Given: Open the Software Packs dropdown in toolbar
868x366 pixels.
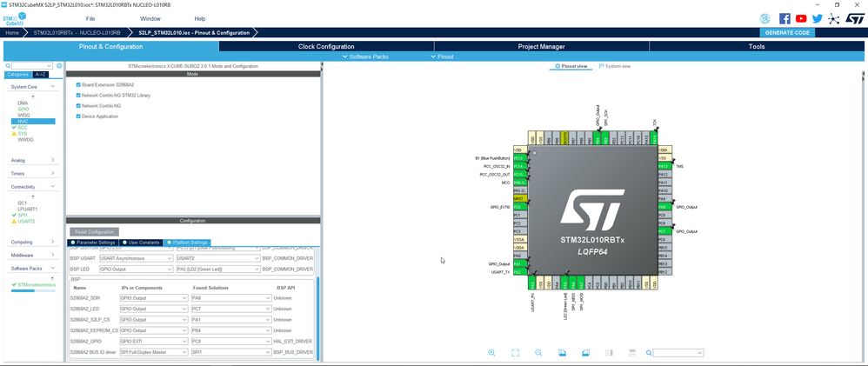Looking at the screenshot, I should (x=365, y=57).
